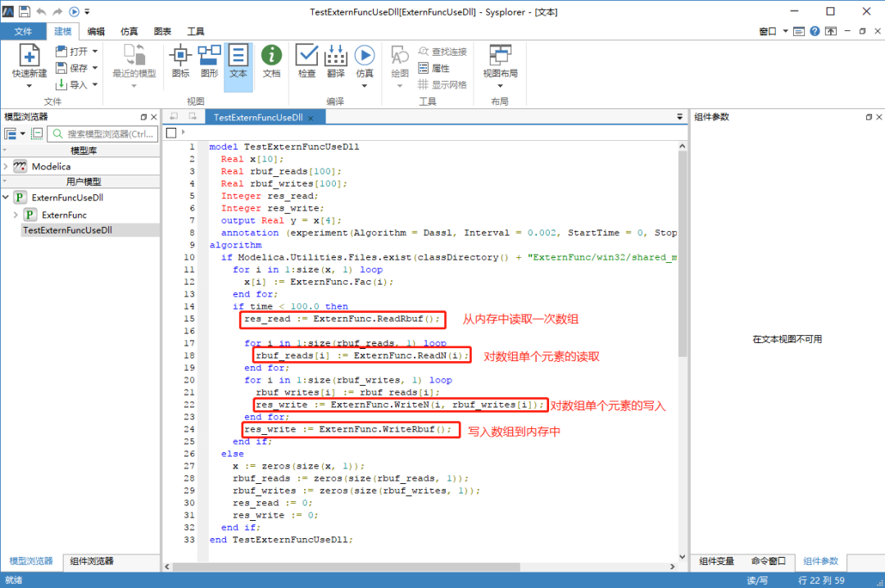Switch to 图形 diagram view

point(210,61)
